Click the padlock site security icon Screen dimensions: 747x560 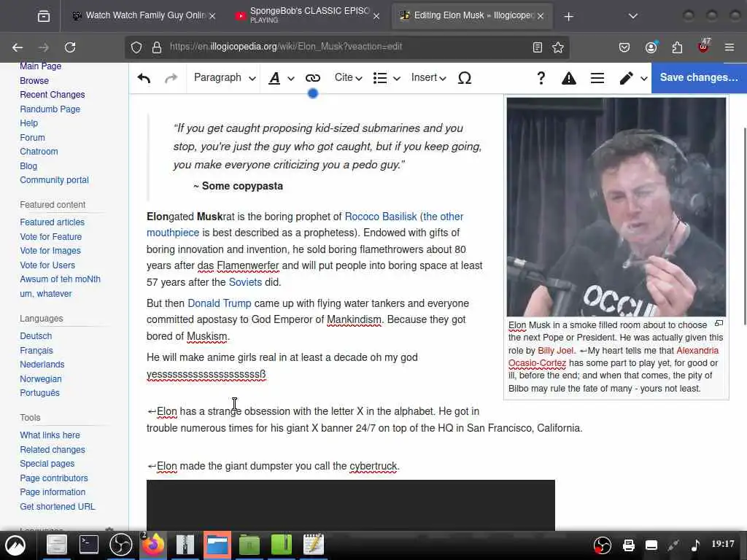[156, 47]
